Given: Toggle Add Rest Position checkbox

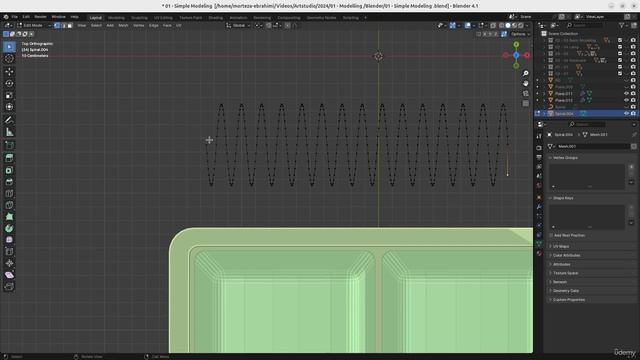Looking at the screenshot, I should [551, 236].
